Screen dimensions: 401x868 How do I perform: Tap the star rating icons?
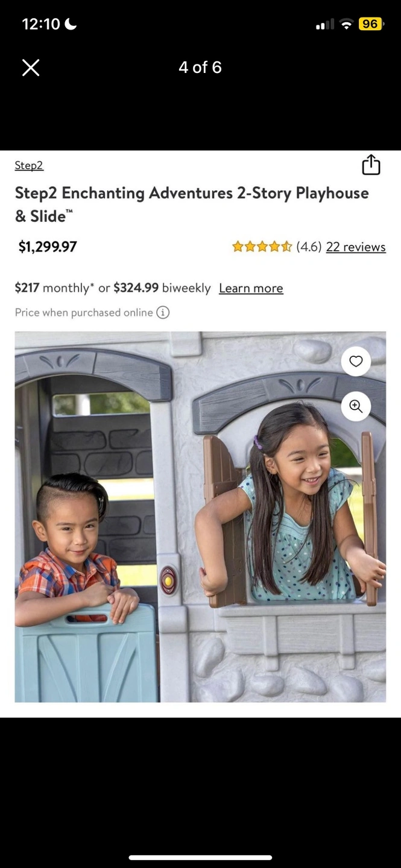pyautogui.click(x=262, y=247)
